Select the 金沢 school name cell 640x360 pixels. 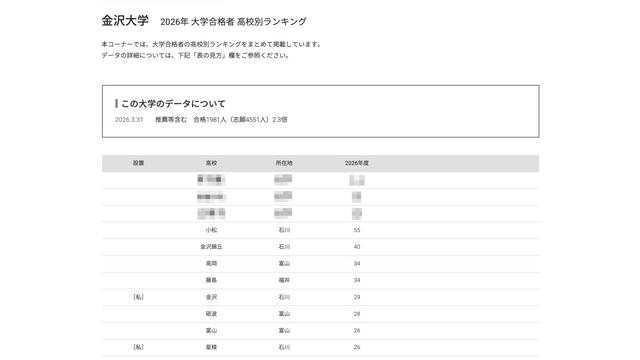pos(211,297)
